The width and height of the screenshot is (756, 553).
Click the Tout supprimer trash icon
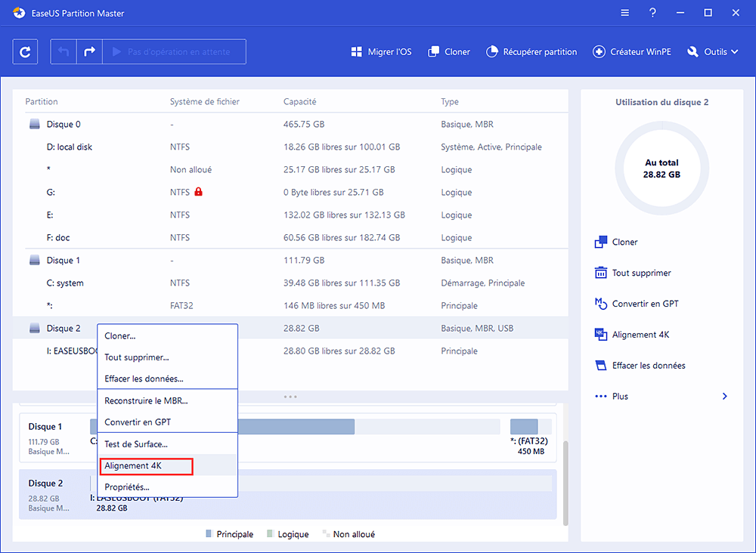click(601, 273)
